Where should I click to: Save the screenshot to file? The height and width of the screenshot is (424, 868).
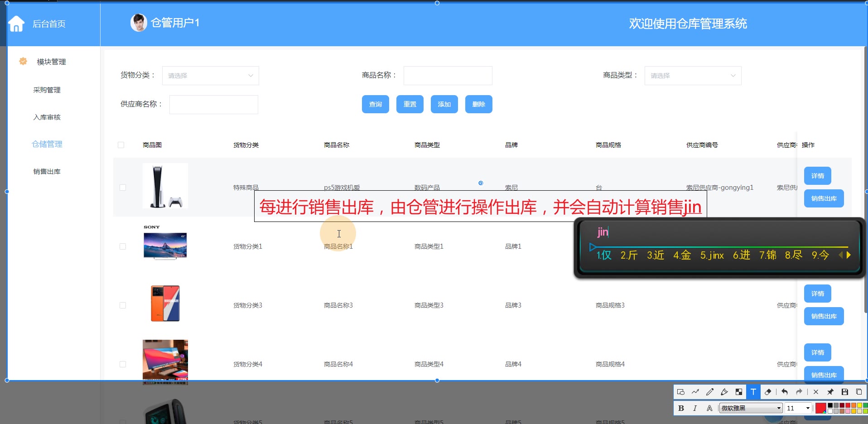(845, 392)
